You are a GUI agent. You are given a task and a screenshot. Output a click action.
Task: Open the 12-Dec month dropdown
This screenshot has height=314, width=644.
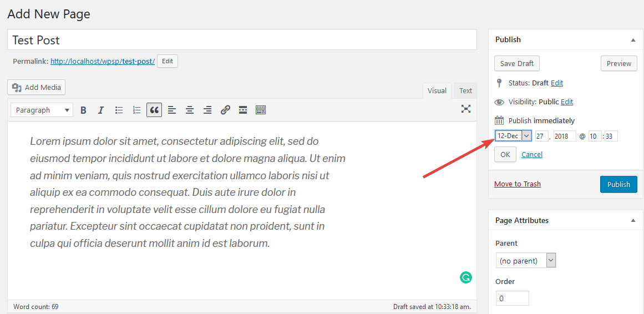(x=514, y=136)
